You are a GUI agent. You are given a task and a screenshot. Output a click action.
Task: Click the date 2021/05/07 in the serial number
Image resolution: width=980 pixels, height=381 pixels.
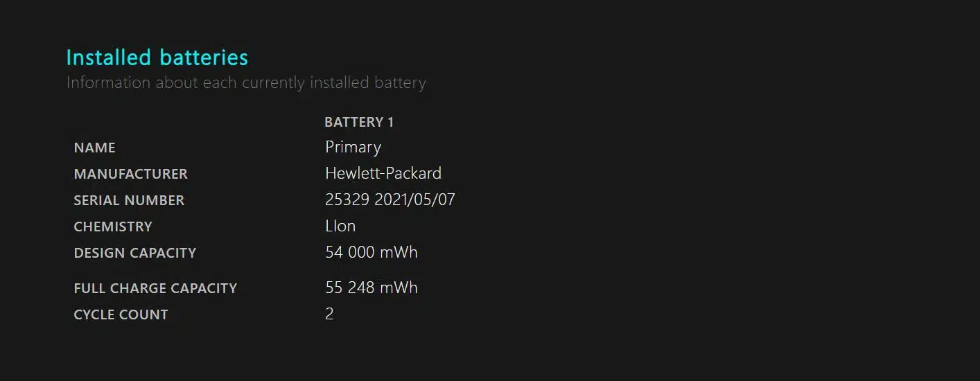point(414,200)
